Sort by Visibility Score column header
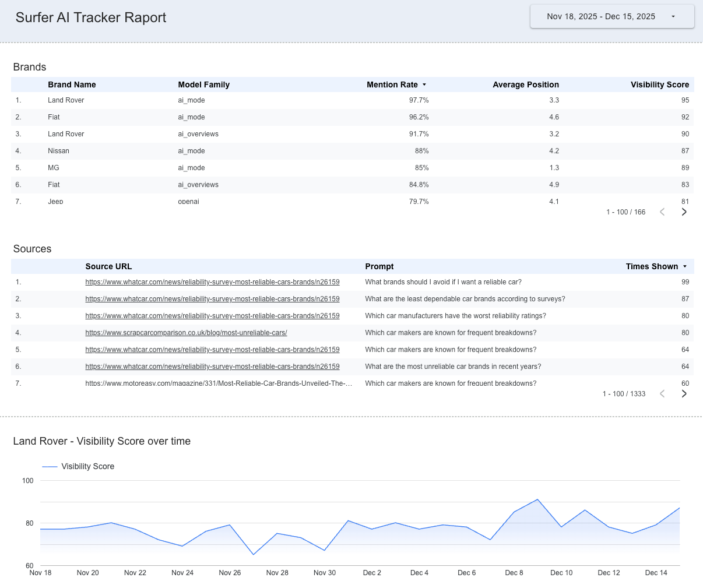Screen dimensions: 703x588 [x=659, y=84]
